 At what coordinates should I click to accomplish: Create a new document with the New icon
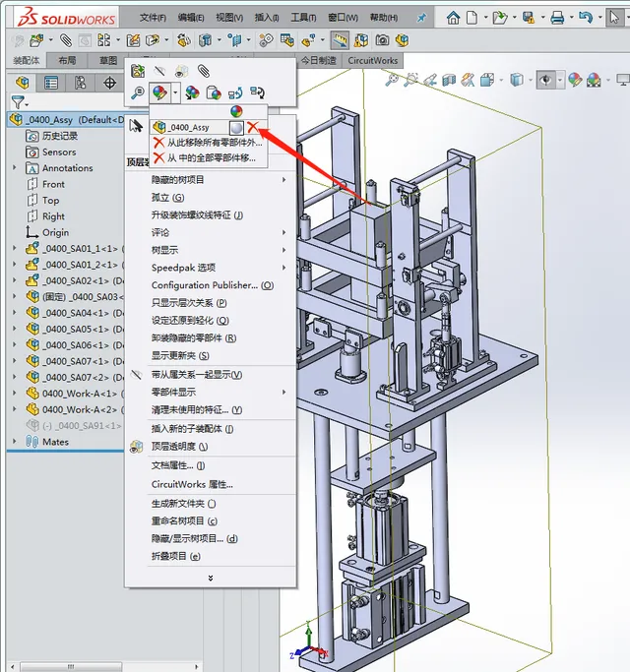pos(472,18)
